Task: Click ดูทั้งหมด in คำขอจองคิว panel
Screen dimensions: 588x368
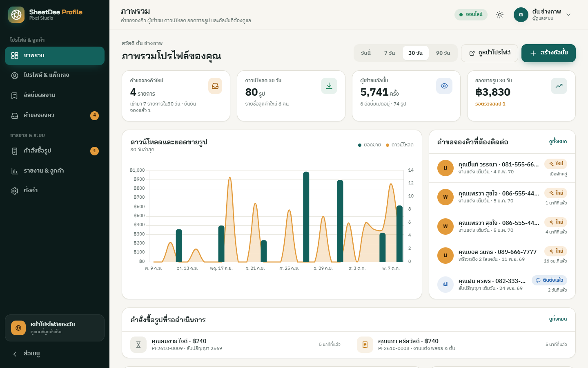Action: (558, 141)
